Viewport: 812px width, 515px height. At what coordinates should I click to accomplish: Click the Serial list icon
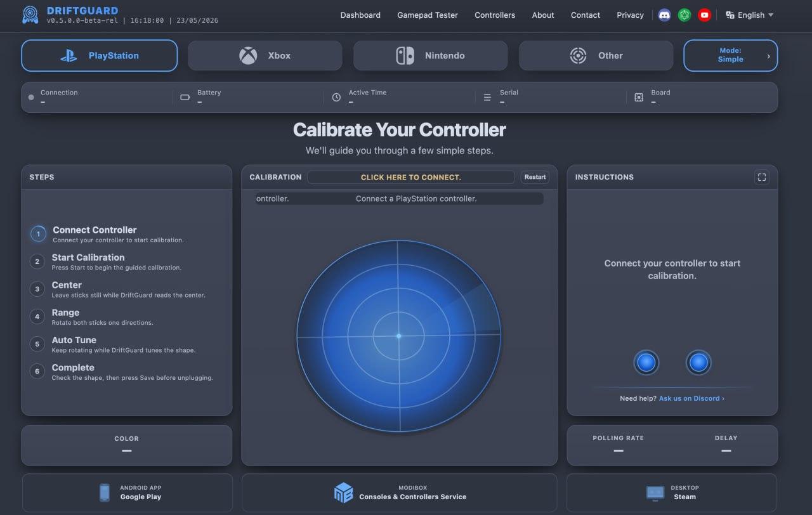(x=487, y=98)
